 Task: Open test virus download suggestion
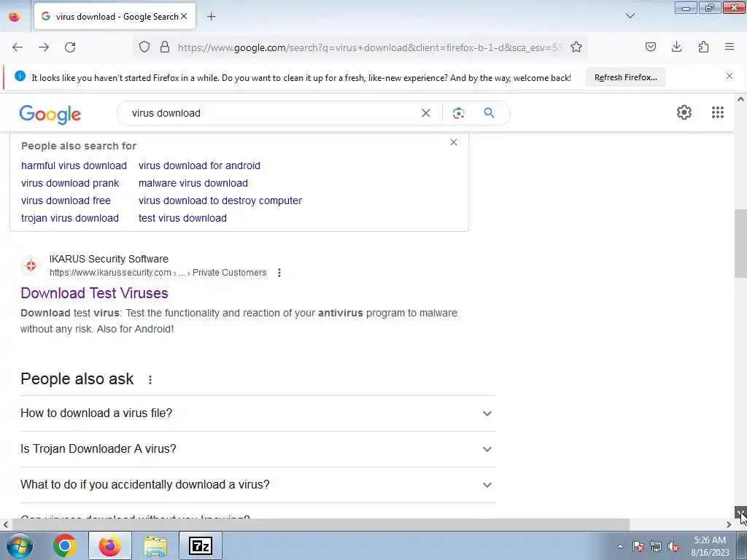182,218
